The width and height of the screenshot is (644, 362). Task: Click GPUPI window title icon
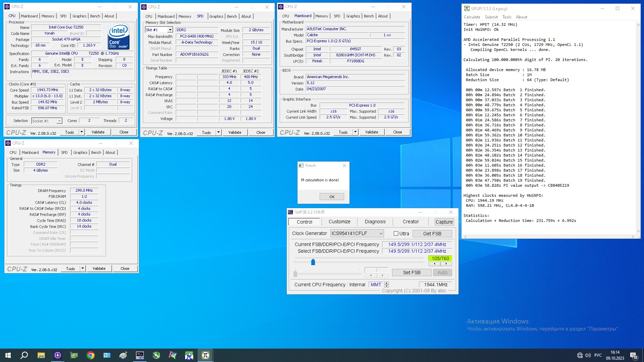[x=467, y=8]
